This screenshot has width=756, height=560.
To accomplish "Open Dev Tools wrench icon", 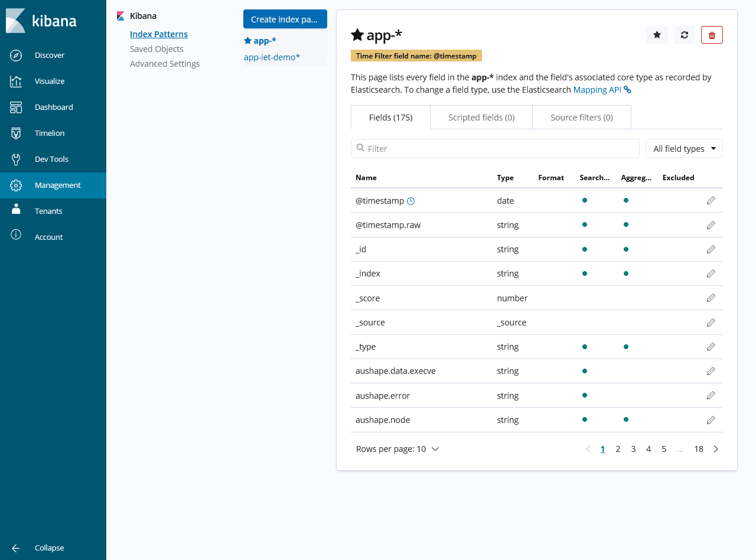I will coord(16,159).
